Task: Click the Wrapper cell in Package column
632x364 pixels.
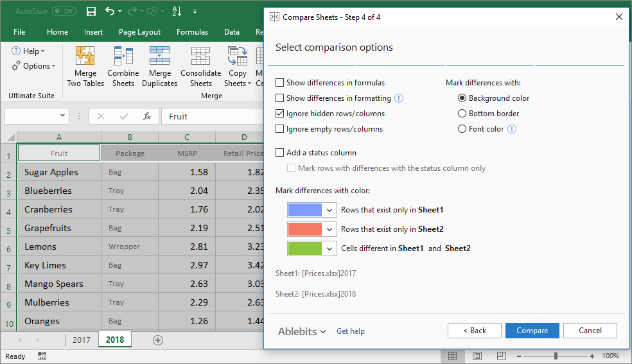Action: point(130,247)
